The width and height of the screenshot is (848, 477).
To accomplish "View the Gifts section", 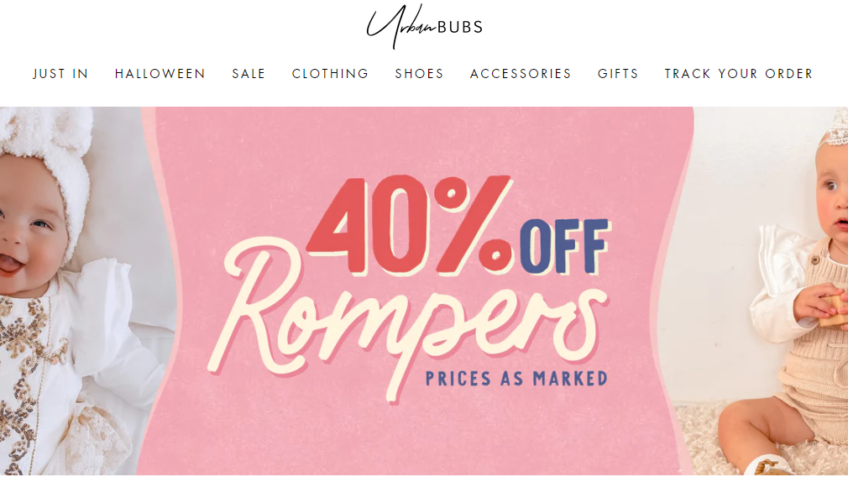I will click(618, 74).
